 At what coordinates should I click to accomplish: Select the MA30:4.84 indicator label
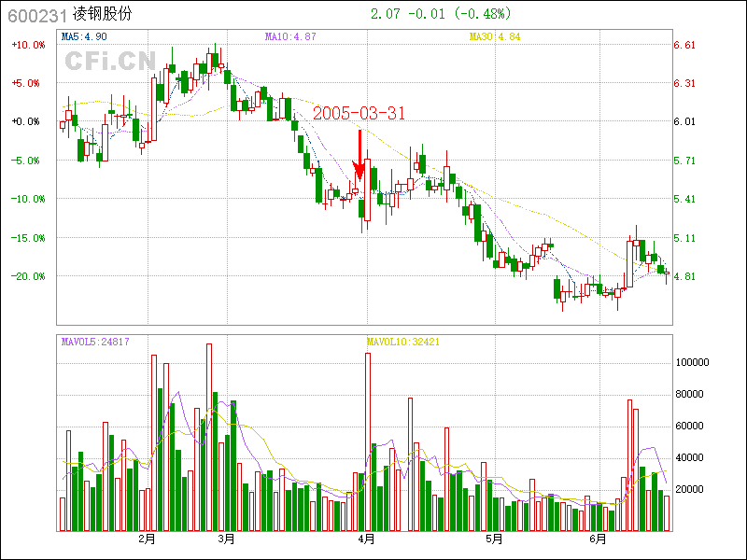[495, 36]
